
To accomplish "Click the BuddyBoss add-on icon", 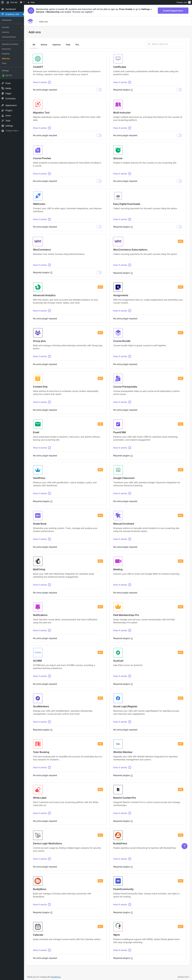I will [x=37, y=881].
